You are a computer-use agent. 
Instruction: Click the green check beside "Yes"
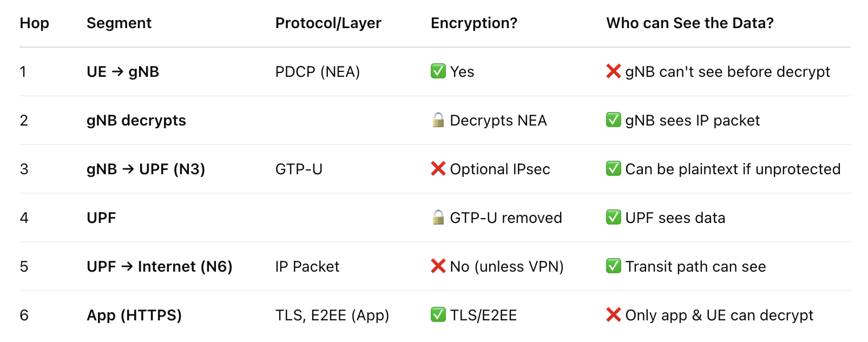(x=438, y=71)
